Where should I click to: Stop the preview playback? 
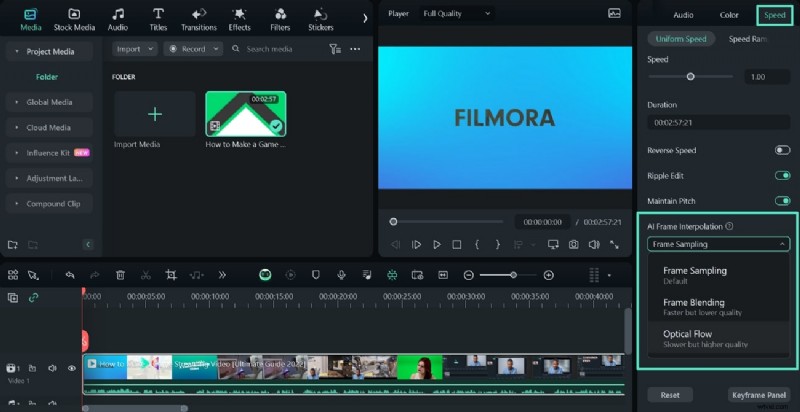pyautogui.click(x=457, y=245)
